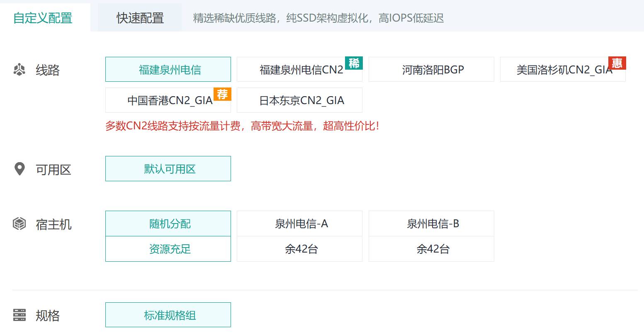Select the 福建泉州电信 line option
Image resolution: width=644 pixels, height=333 pixels.
pyautogui.click(x=168, y=69)
